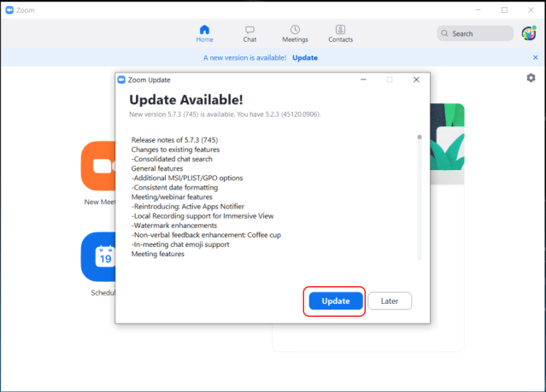The image size is (546, 392).
Task: Minimize the Zoom Update dialog
Action: click(363, 79)
